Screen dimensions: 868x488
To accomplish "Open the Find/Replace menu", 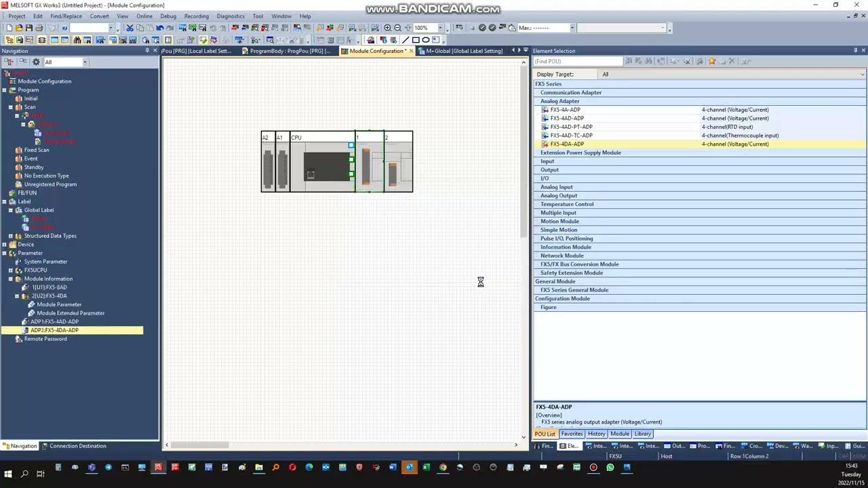I will tap(66, 16).
